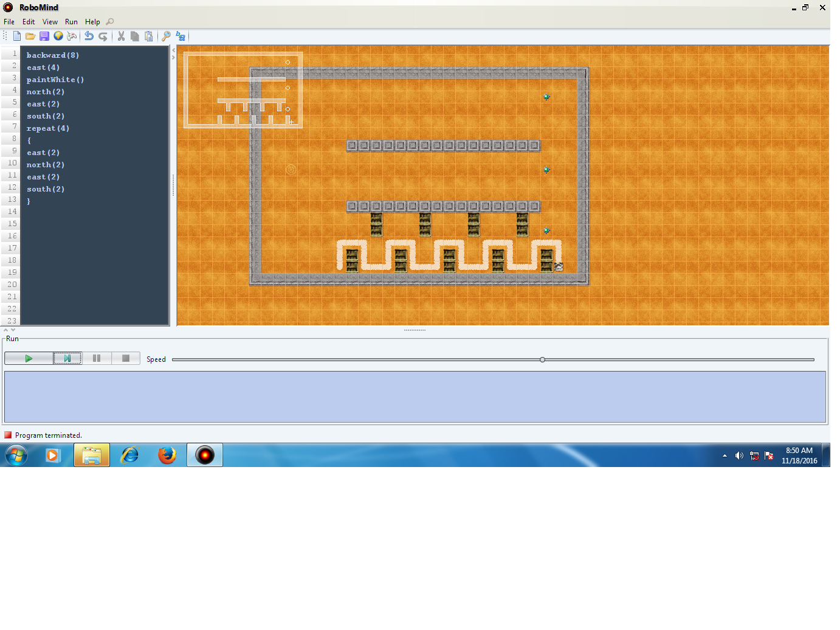Expand world view using splitter down arrow
Viewport: 840px width, 630px height.
[13, 330]
